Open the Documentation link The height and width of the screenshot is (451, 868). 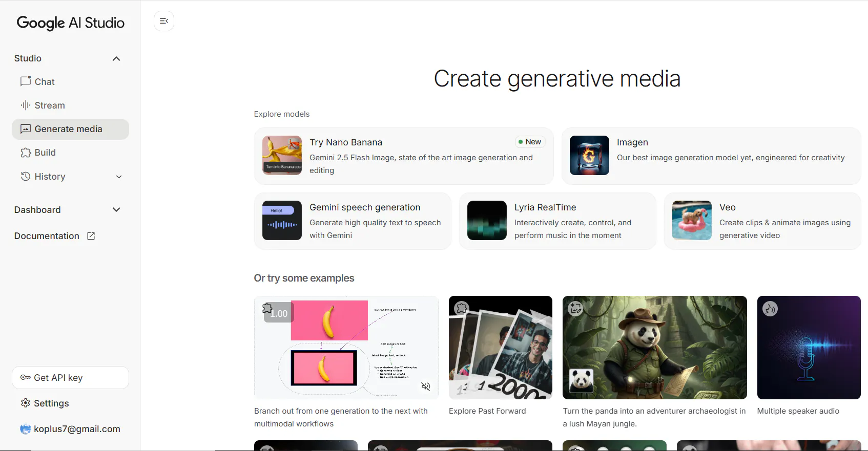[55, 236]
